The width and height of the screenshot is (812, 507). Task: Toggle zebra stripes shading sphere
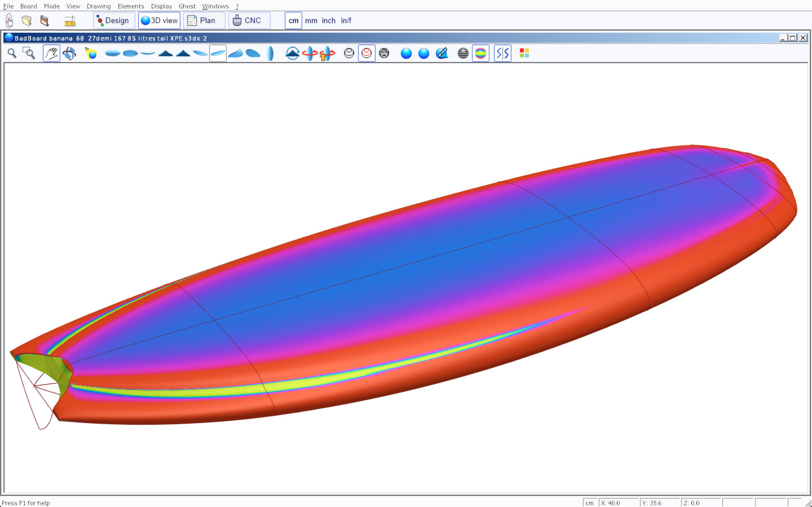pyautogui.click(x=463, y=53)
